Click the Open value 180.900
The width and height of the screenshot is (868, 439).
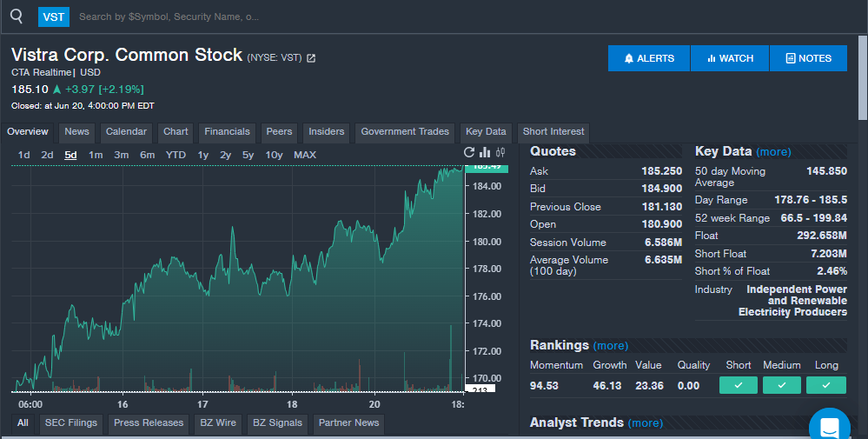[661, 224]
